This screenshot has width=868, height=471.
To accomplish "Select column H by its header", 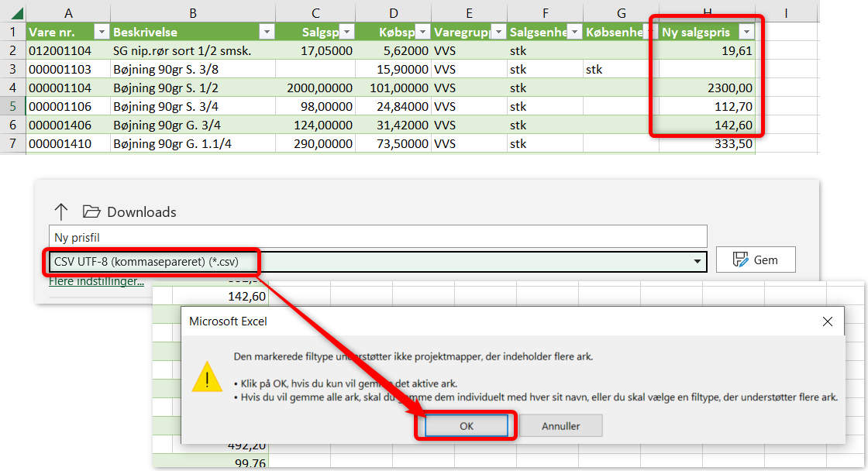I will coord(706,12).
